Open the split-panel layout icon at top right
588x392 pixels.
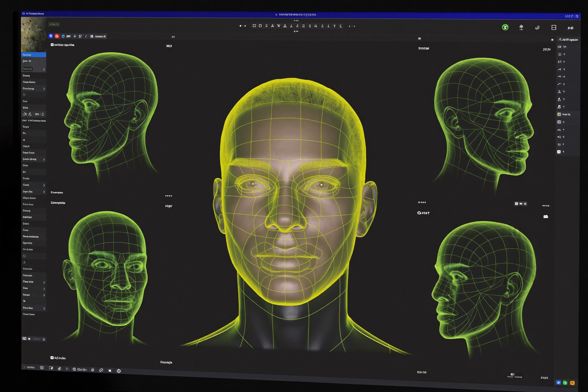[554, 27]
